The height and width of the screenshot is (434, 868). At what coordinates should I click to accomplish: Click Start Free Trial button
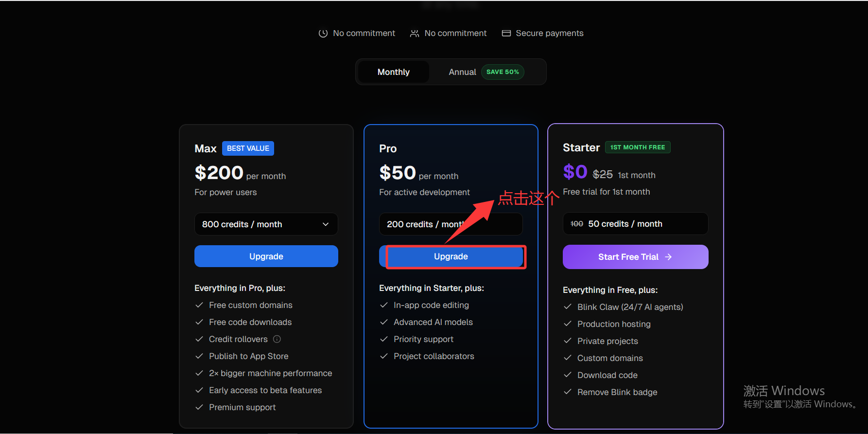click(x=636, y=257)
